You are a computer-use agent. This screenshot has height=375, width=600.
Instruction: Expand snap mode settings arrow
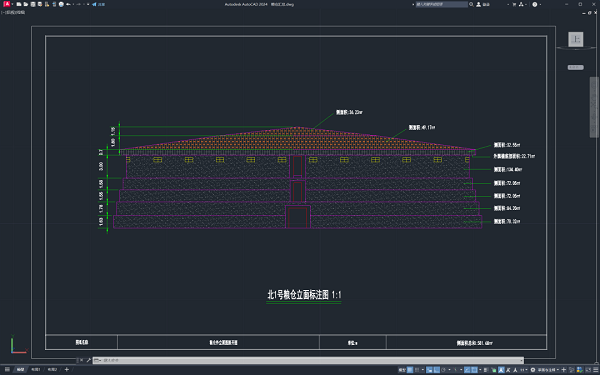coord(423,370)
